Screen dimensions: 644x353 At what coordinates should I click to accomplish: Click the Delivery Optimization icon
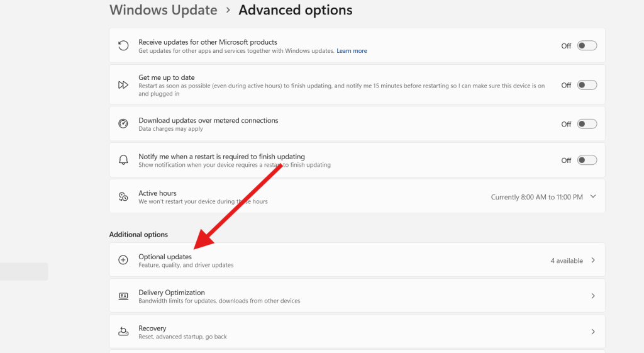123,296
